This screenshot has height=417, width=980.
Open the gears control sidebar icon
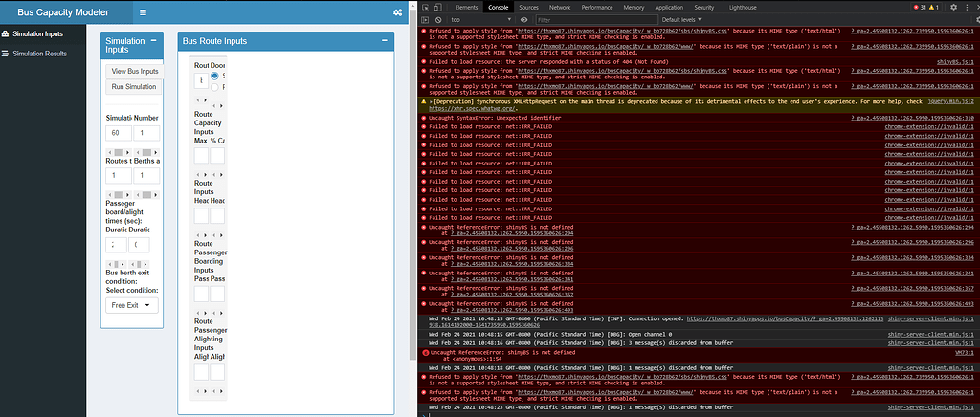(397, 12)
